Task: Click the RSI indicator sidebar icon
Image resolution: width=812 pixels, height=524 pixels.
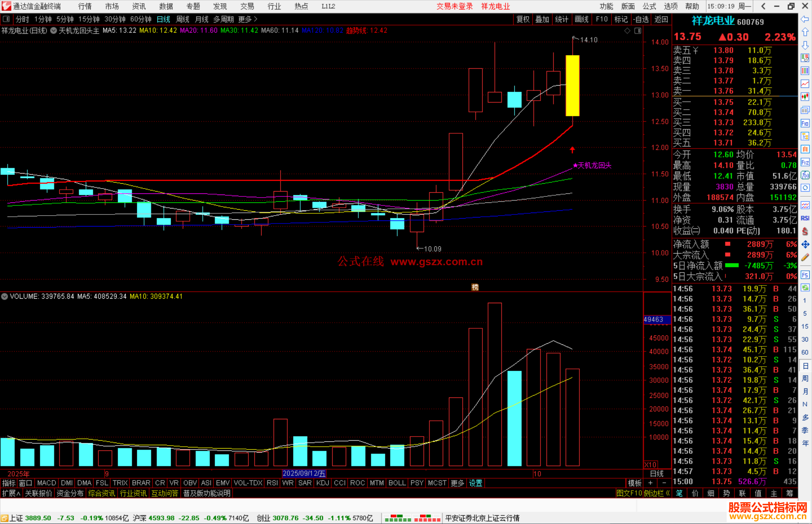Action: pos(805,218)
